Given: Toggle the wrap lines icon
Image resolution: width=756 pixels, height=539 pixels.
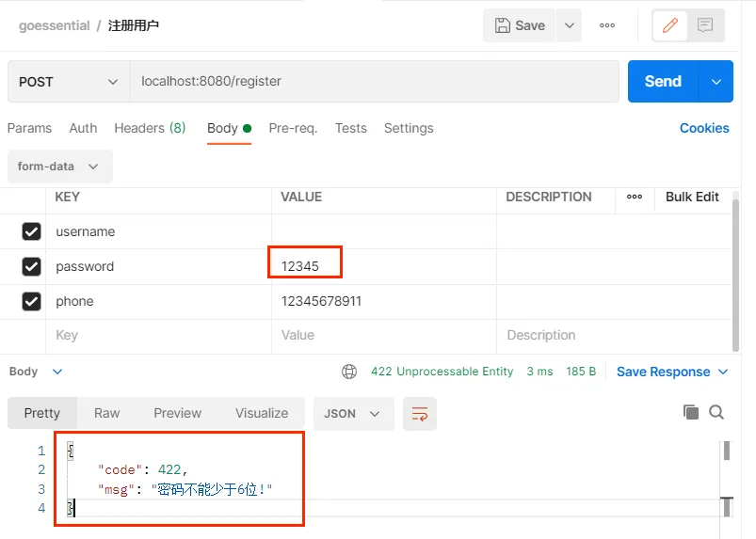Looking at the screenshot, I should pyautogui.click(x=420, y=414).
